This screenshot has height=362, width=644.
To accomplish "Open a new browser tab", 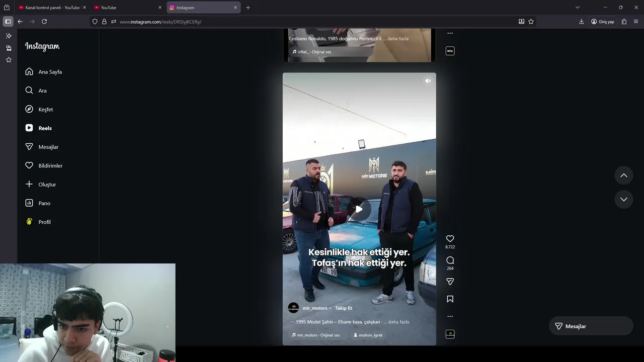I will point(248,8).
